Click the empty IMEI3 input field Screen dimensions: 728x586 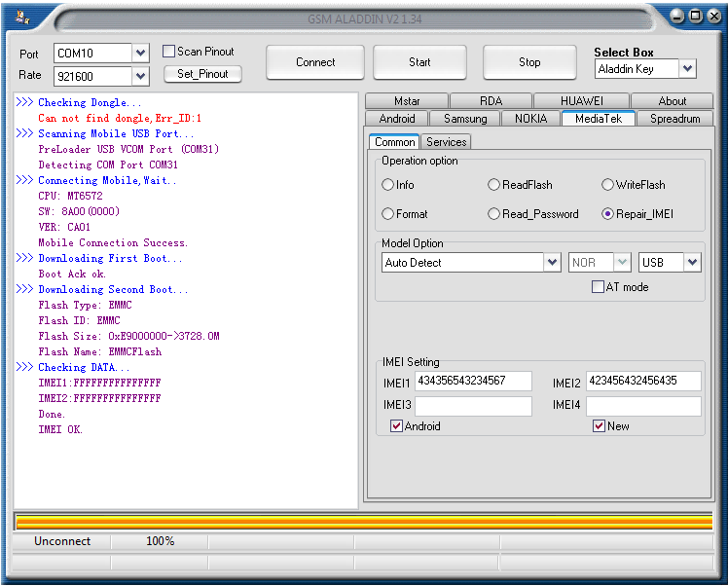tap(473, 406)
